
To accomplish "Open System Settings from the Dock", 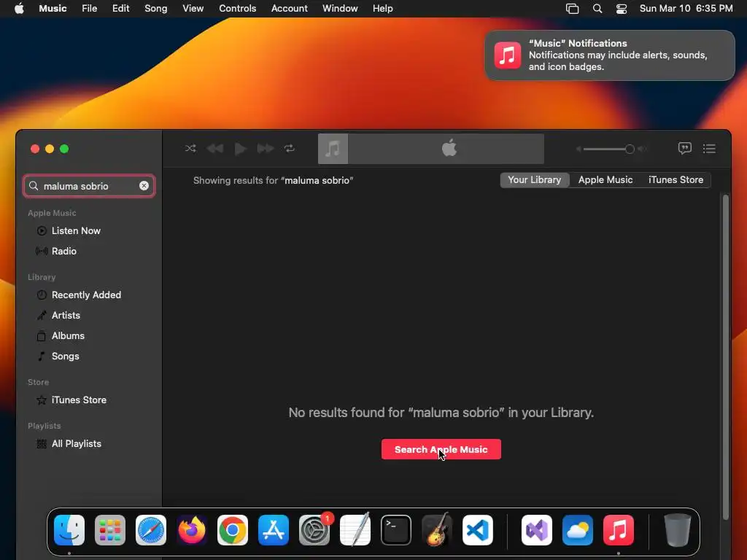I will pyautogui.click(x=314, y=530).
